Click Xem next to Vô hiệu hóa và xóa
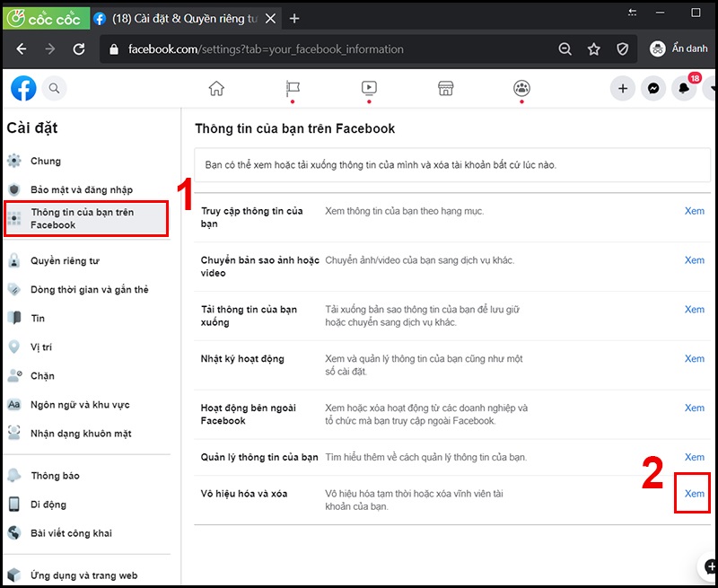This screenshot has height=588, width=718. pos(693,493)
